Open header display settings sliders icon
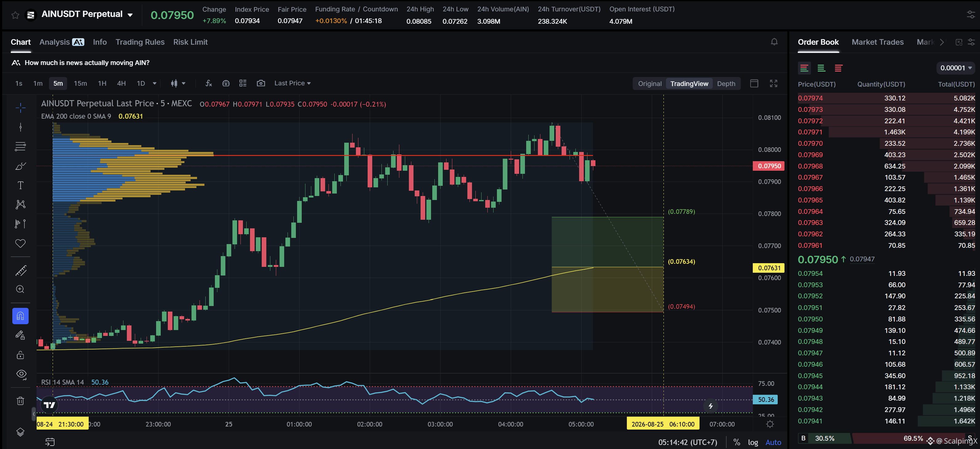The image size is (980, 449). pos(971,15)
